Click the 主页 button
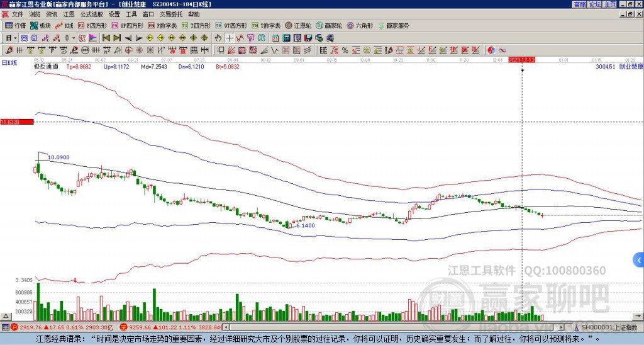 (x=610, y=4)
